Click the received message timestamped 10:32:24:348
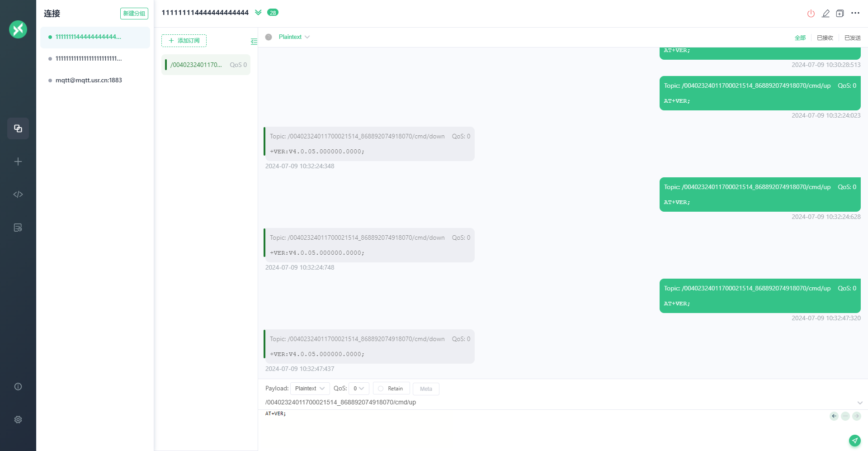This screenshot has height=451, width=868. [369, 144]
